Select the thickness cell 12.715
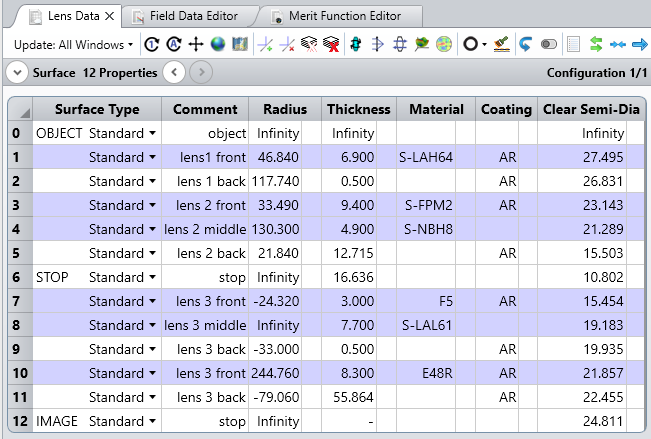Viewport: 651px width, 439px height. 349,253
